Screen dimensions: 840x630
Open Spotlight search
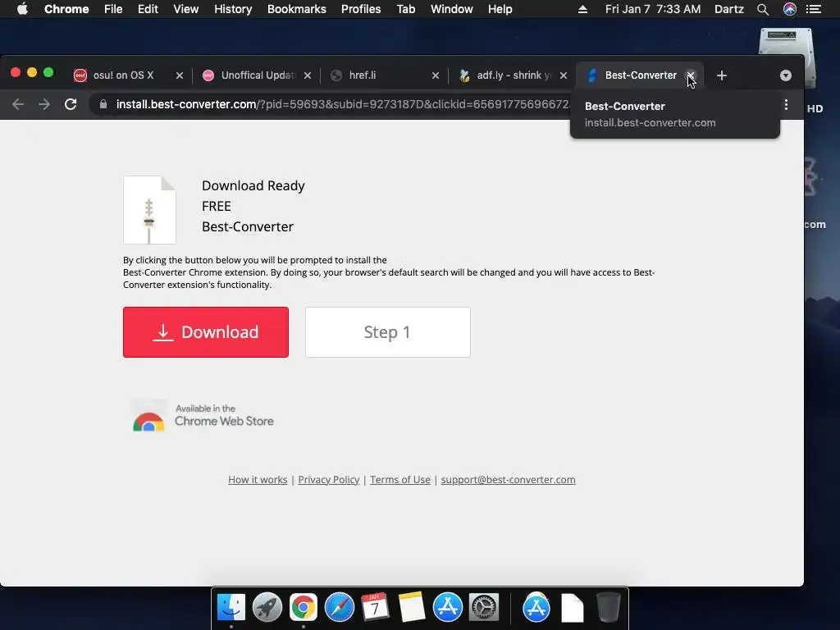763,9
